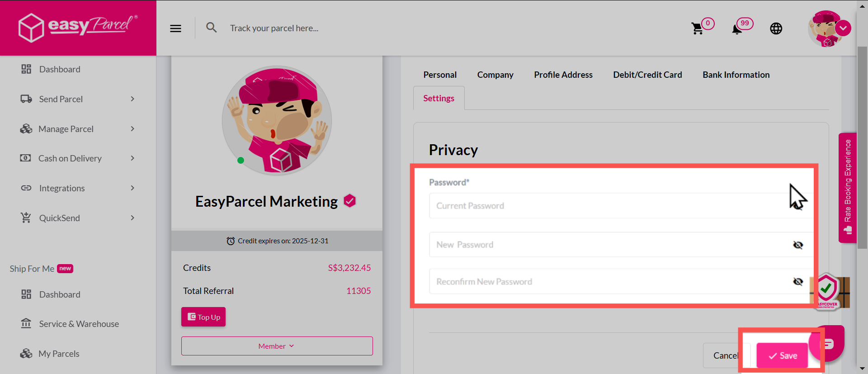868x374 pixels.
Task: Click the green online status dot
Action: pyautogui.click(x=241, y=160)
